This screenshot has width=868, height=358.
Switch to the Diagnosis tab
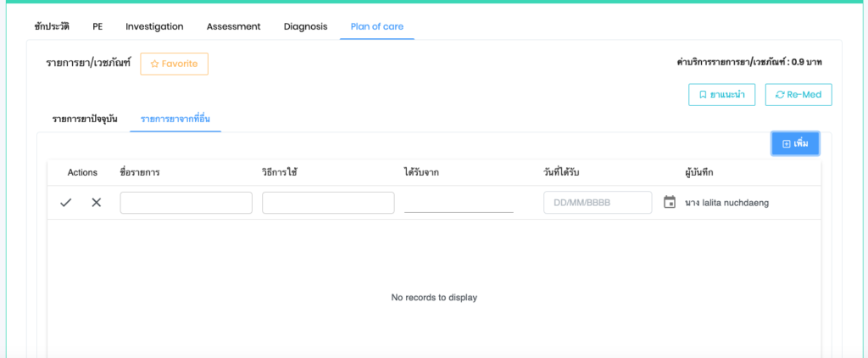[x=305, y=26]
